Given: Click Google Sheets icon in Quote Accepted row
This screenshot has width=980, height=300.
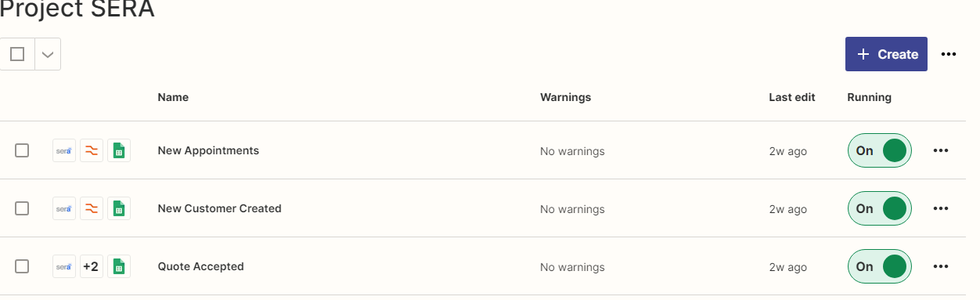Looking at the screenshot, I should (x=119, y=266).
